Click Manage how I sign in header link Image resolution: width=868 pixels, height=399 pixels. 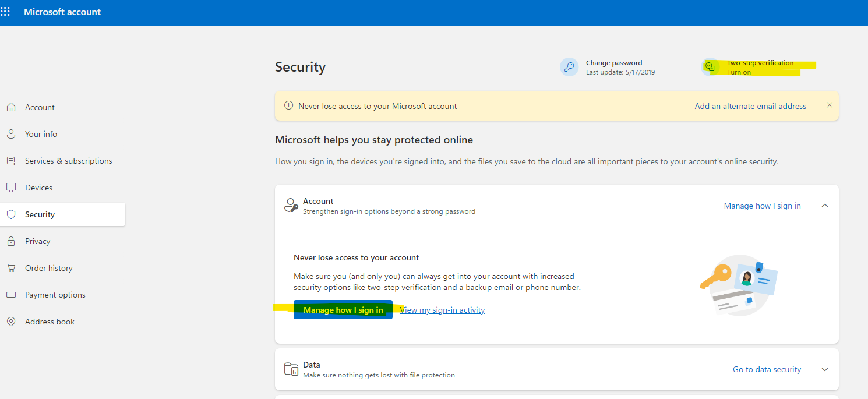click(x=762, y=206)
